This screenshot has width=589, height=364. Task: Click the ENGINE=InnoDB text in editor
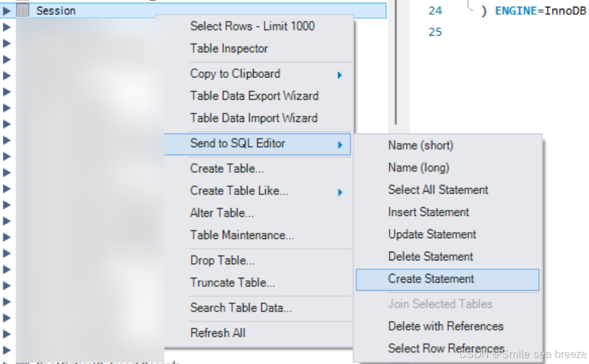[540, 11]
